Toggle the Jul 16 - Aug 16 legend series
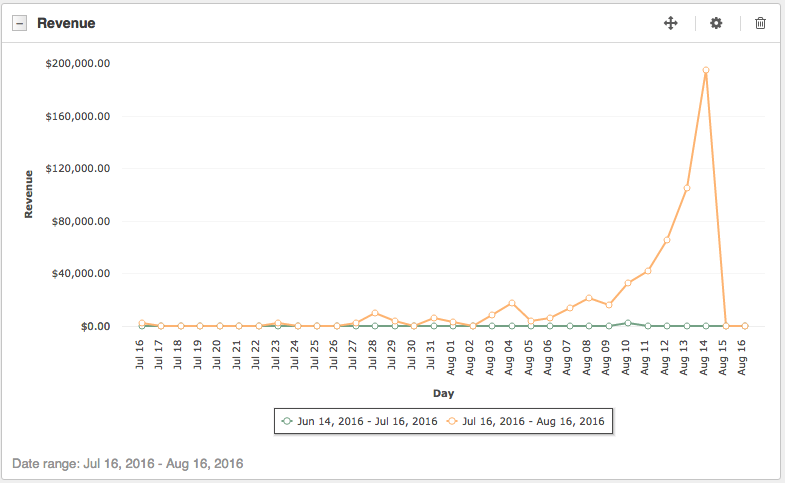The height and width of the screenshot is (483, 785). [x=525, y=421]
